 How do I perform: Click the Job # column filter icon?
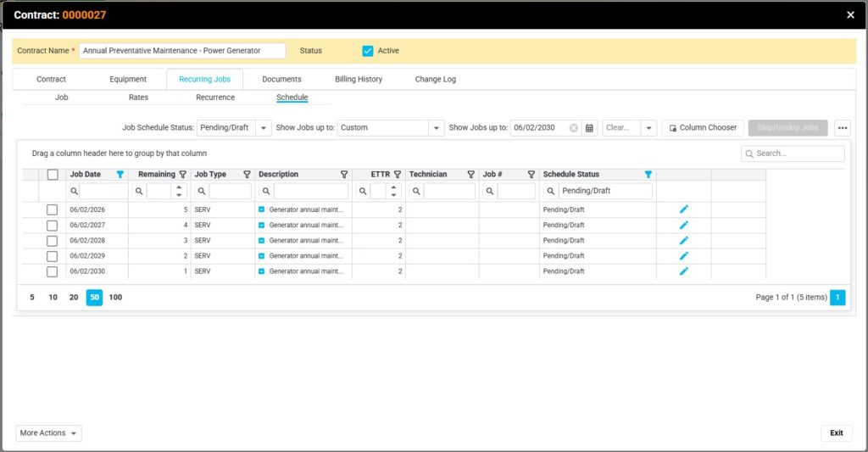tap(531, 175)
